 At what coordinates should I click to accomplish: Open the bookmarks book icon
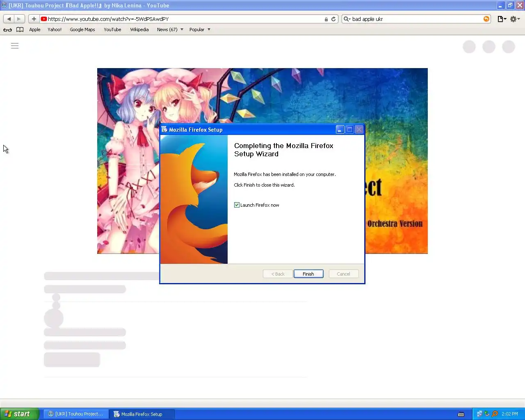tap(20, 30)
